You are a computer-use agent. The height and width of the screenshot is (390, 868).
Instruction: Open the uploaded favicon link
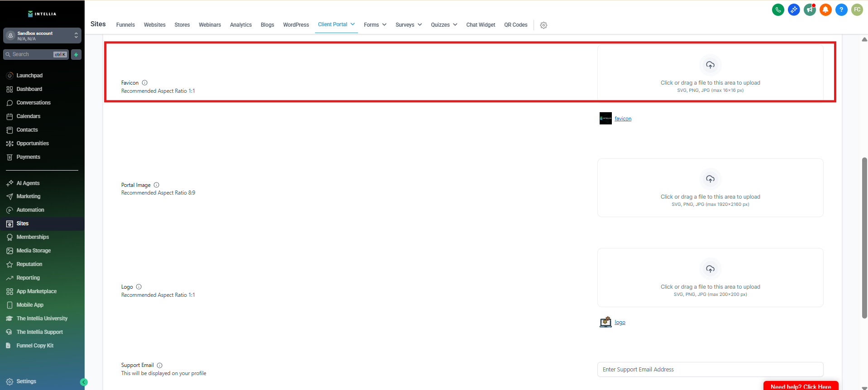(x=623, y=119)
